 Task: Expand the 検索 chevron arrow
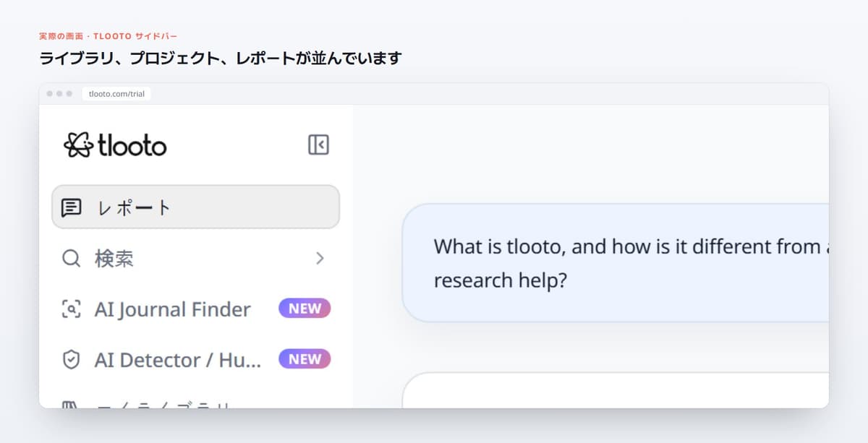pos(320,258)
